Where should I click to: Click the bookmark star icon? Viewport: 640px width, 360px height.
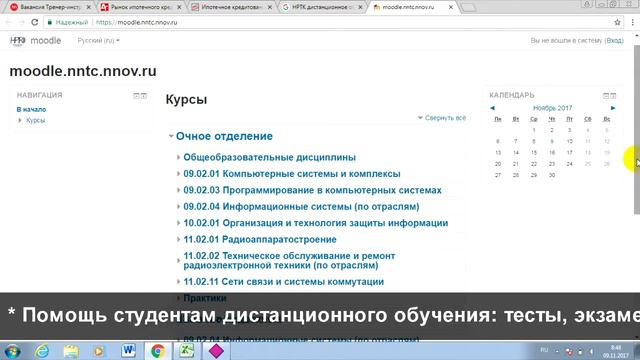[x=617, y=22]
